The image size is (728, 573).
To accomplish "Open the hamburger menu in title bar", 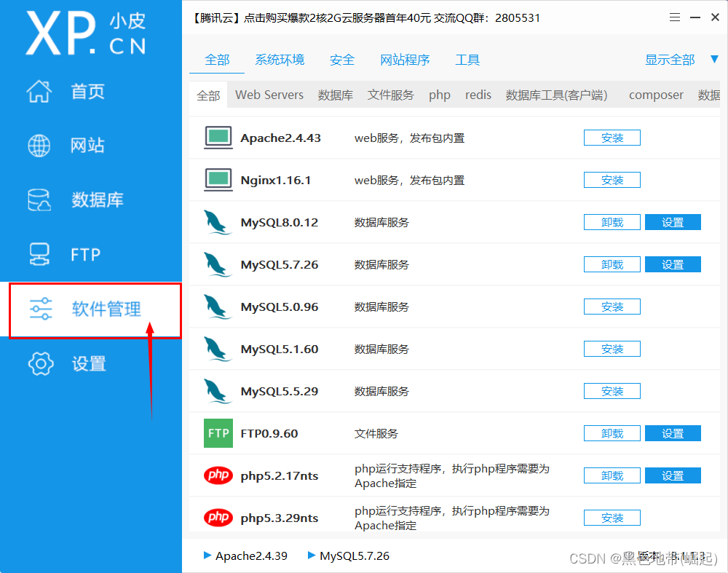I will (x=675, y=17).
